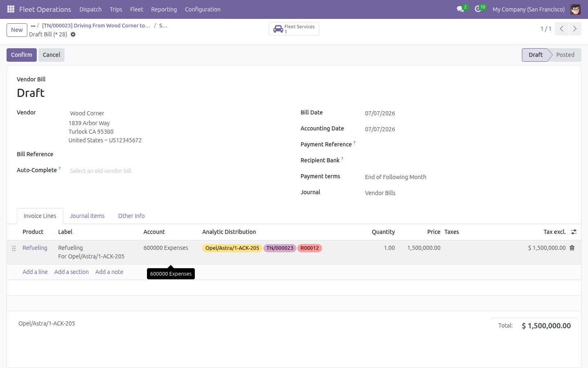The height and width of the screenshot is (368, 588).
Task: Expand breadcrumb ellipsis menu
Action: coord(33,26)
